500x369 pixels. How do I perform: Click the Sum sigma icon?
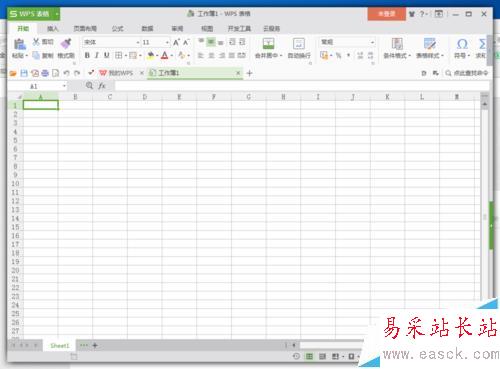point(482,44)
